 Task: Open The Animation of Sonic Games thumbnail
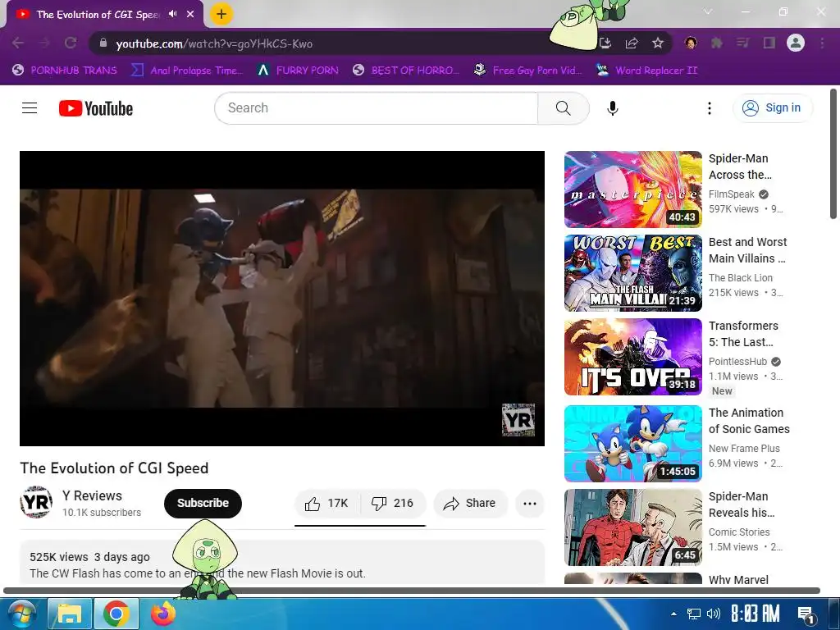tap(633, 444)
